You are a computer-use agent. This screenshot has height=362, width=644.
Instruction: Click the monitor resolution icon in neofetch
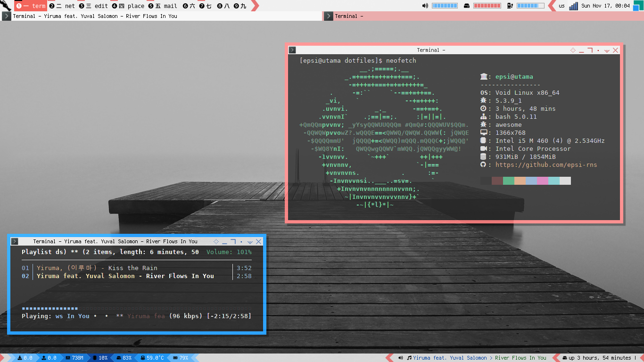483,132
